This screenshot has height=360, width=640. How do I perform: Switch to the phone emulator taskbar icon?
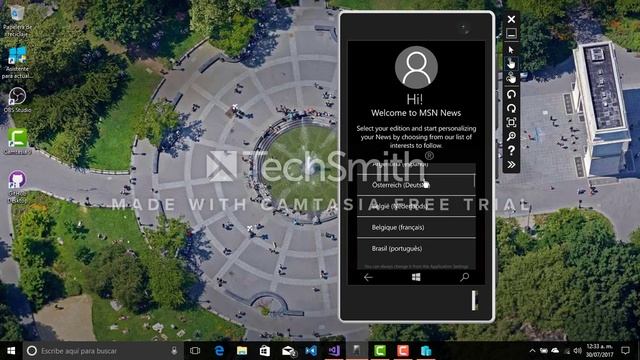point(357,351)
